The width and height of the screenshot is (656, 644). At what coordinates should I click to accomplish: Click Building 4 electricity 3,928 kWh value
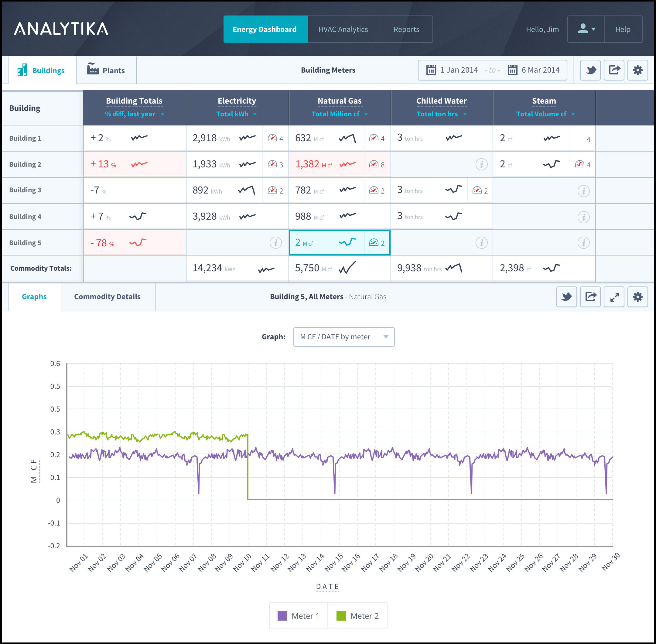[211, 216]
